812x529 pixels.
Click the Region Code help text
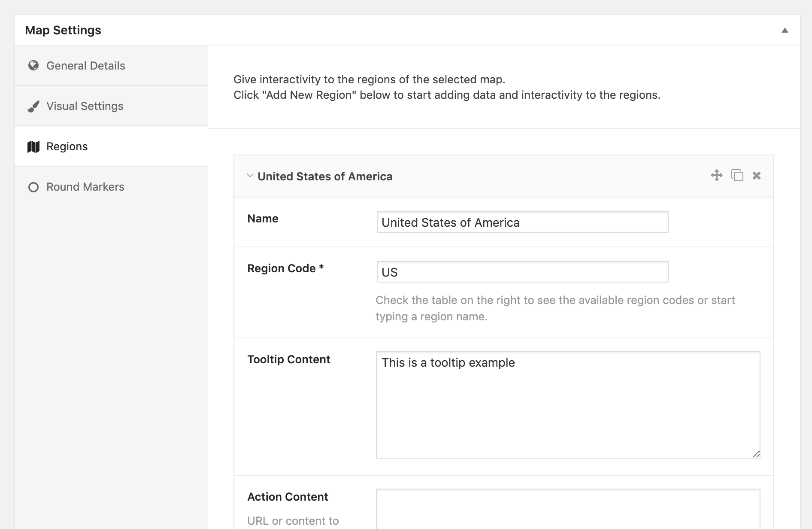pos(555,308)
